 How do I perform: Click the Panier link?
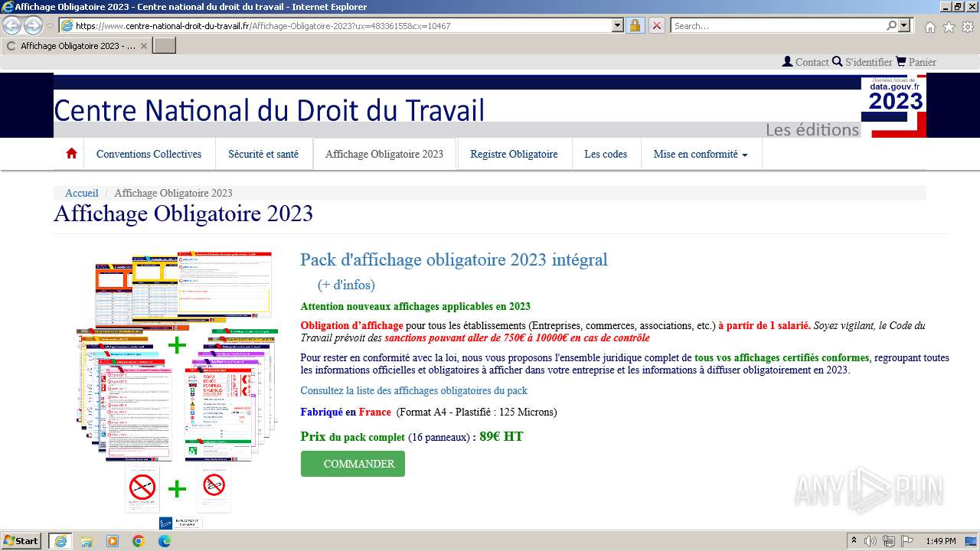pyautogui.click(x=923, y=62)
